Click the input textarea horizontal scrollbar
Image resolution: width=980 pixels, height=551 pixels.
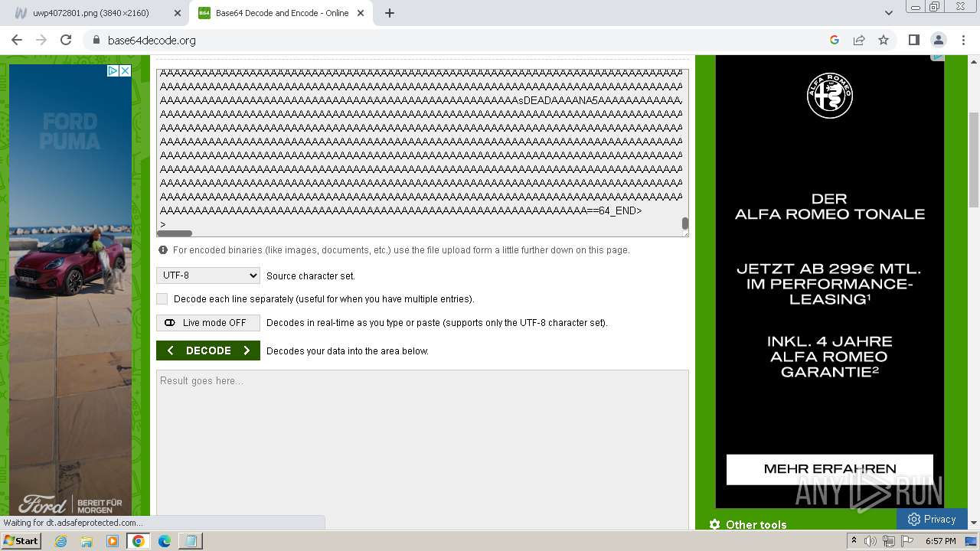pos(175,233)
